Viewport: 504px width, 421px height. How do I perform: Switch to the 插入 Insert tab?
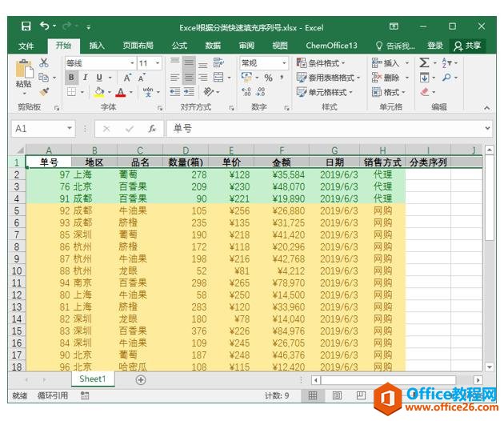pyautogui.click(x=97, y=46)
